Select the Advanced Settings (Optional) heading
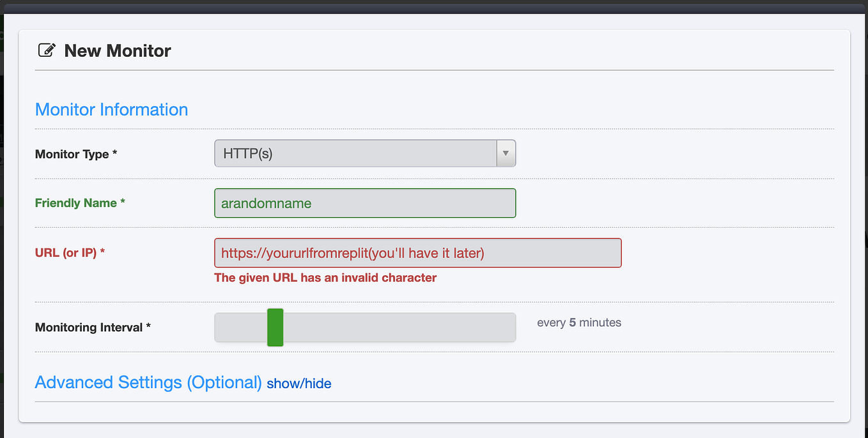Screen dimensions: 868x438 148,382
